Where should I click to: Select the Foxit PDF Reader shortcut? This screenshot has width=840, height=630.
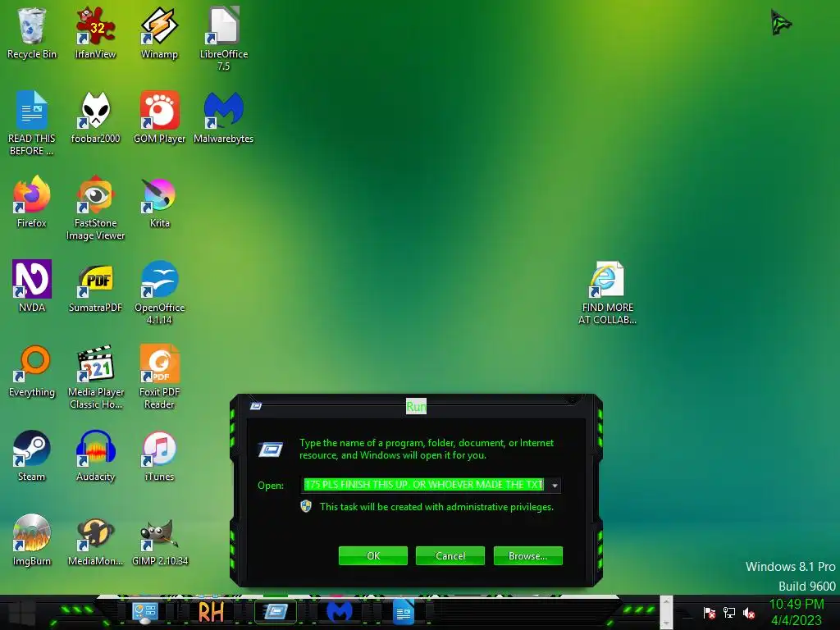[159, 377]
